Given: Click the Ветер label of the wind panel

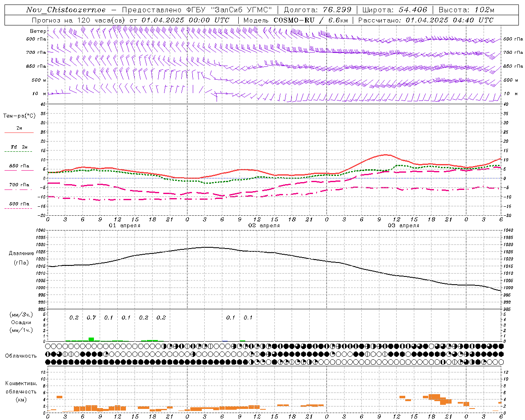Looking at the screenshot, I should click(38, 31).
